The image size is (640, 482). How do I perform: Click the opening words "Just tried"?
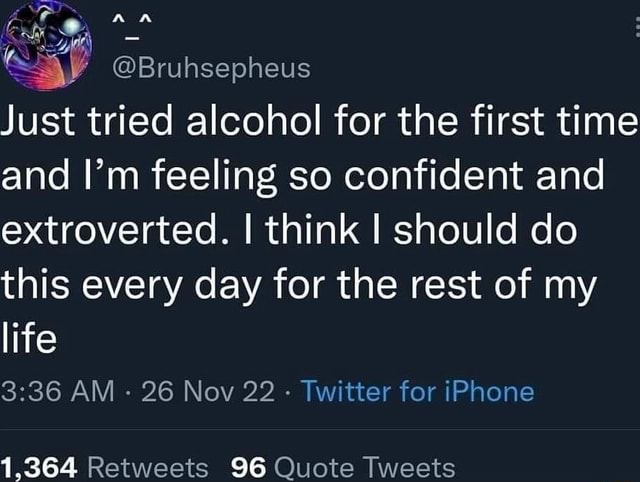96,125
